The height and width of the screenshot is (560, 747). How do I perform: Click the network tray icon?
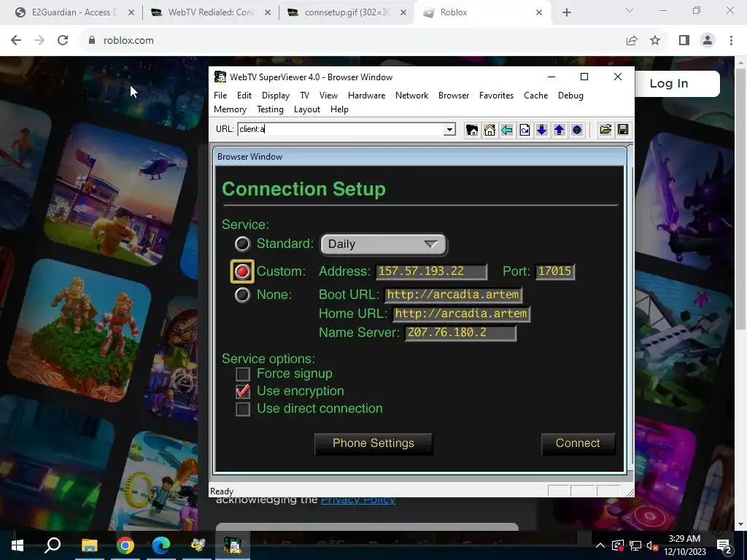(x=635, y=545)
